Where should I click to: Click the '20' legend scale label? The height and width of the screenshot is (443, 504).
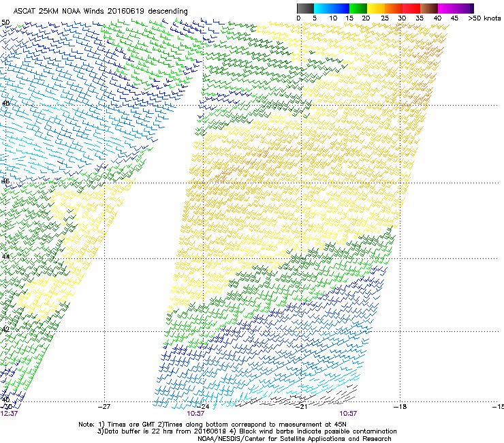click(x=366, y=18)
